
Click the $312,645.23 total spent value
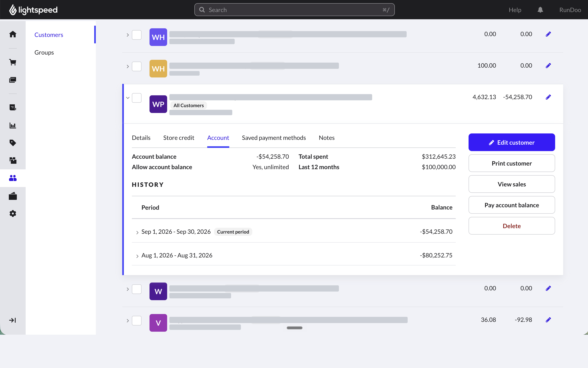438,157
